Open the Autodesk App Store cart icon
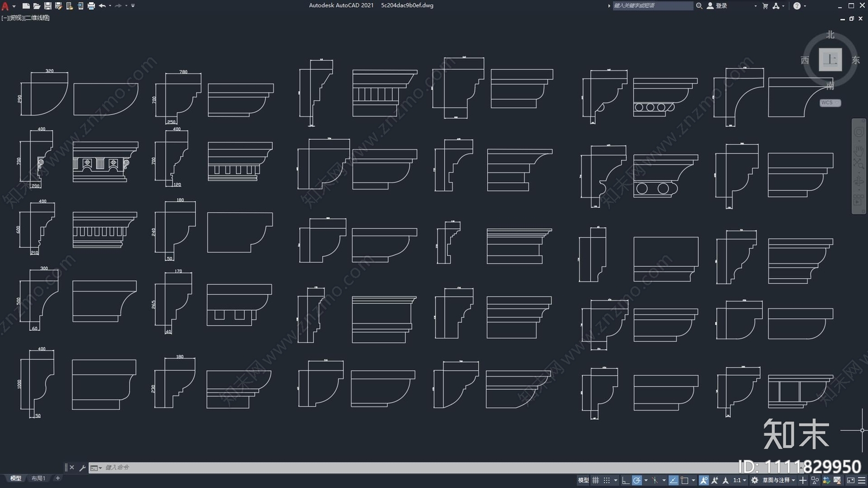868x488 pixels. (x=765, y=6)
